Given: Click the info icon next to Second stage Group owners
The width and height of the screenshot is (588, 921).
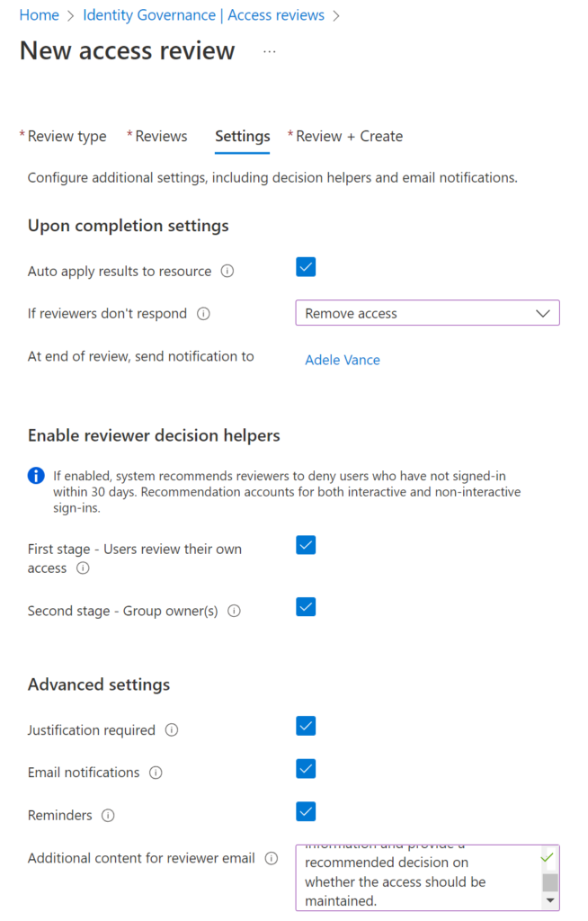Looking at the screenshot, I should point(234,611).
